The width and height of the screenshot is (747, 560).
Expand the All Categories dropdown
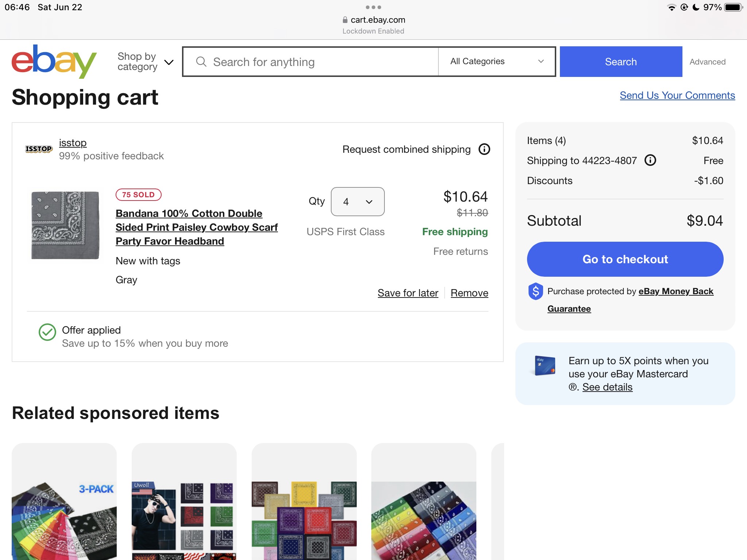click(x=496, y=62)
